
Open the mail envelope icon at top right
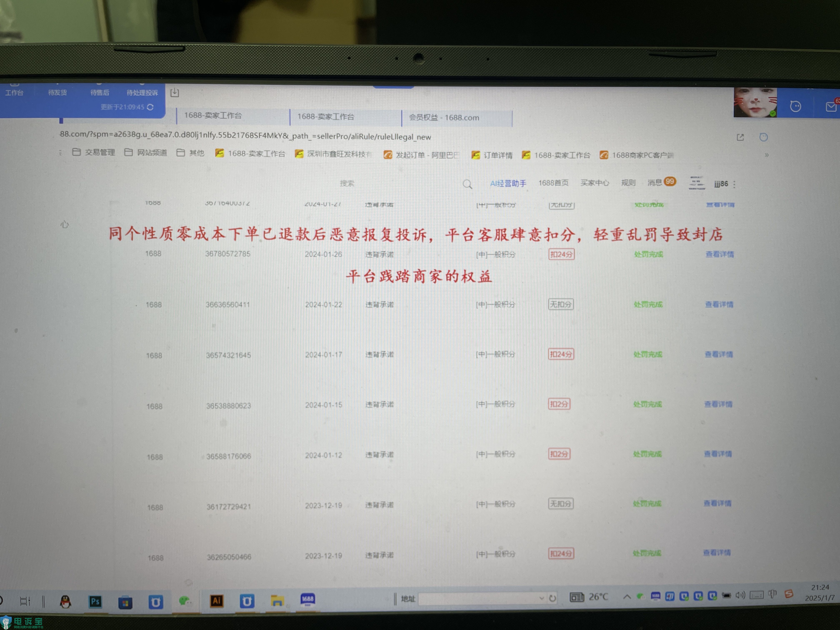tap(831, 106)
